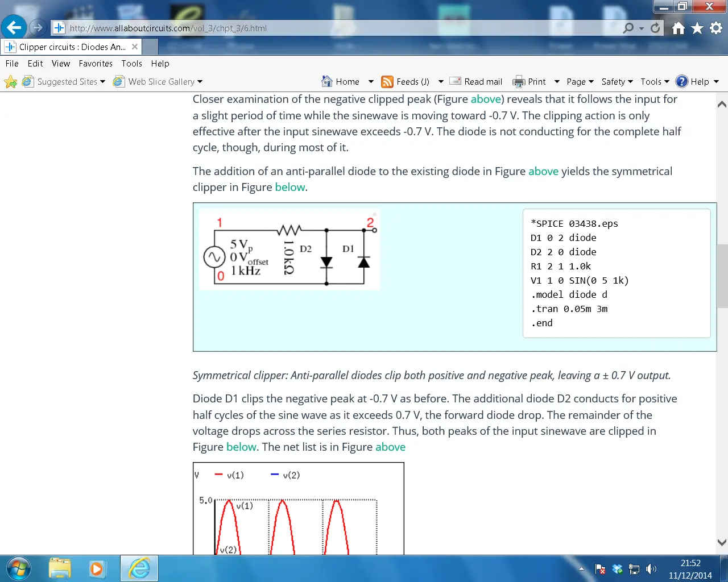Viewport: 728px width, 582px height.
Task: Expand Web Slice Gallery dropdown
Action: (200, 82)
